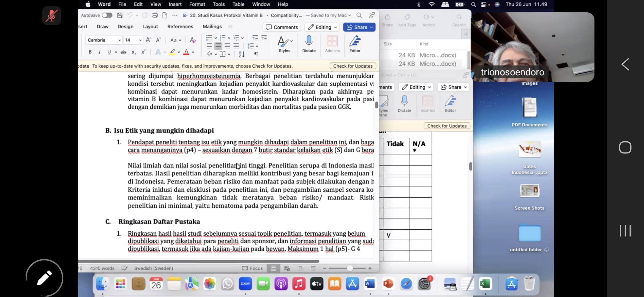The height and width of the screenshot is (297, 644).
Task: Align text right in the ribbon
Action: [227, 46]
